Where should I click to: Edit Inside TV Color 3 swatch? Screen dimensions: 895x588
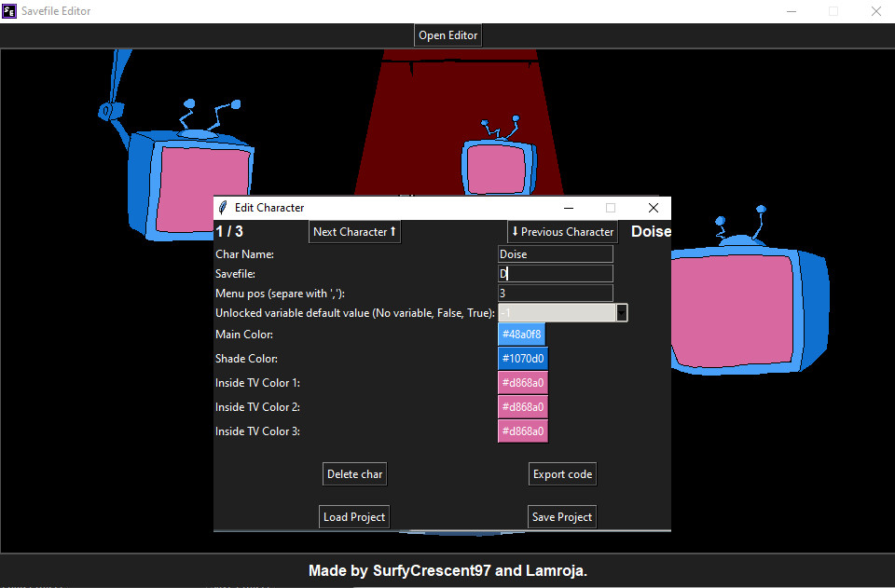click(522, 431)
